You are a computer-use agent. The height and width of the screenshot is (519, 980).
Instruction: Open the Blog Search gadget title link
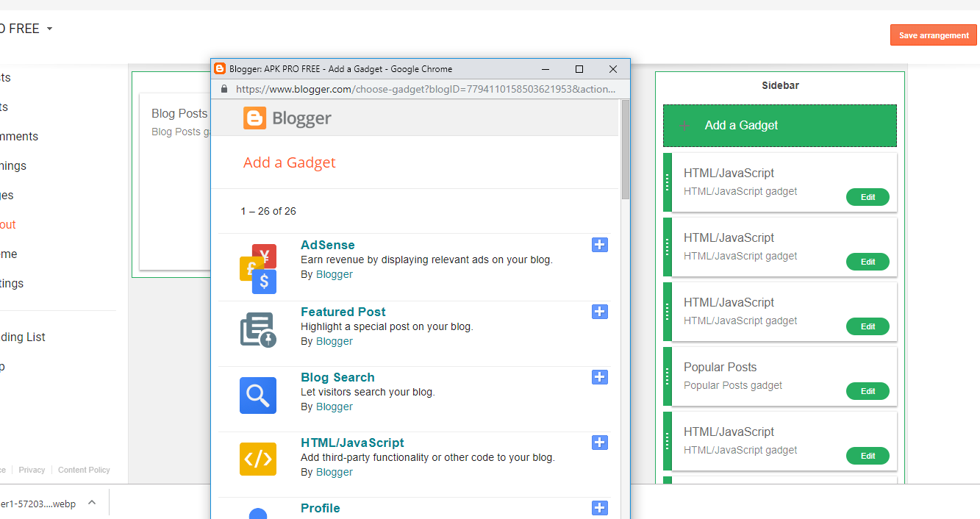[x=337, y=377]
